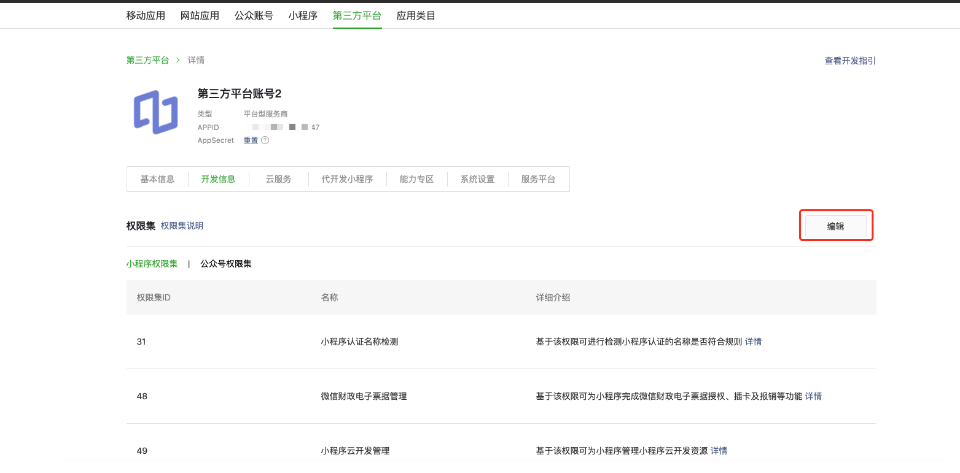This screenshot has width=960, height=473.
Task: Switch to the 公众号权限集 list
Action: click(226, 264)
